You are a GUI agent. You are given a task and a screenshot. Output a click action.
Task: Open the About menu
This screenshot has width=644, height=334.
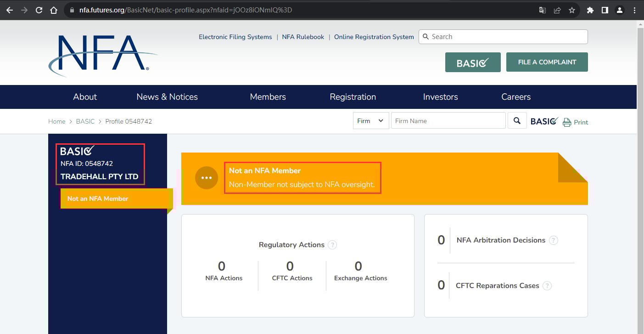coord(85,97)
